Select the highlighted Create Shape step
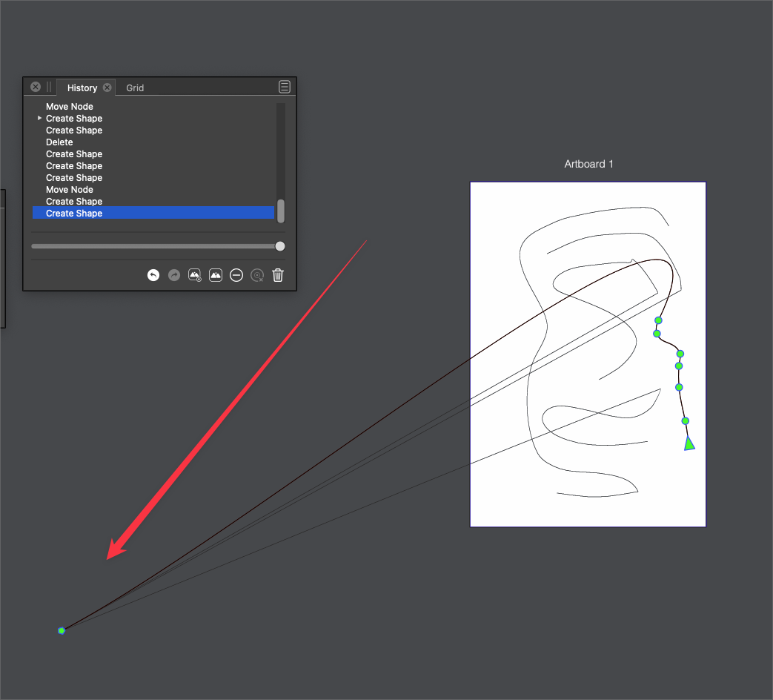The width and height of the screenshot is (773, 700). 74,214
